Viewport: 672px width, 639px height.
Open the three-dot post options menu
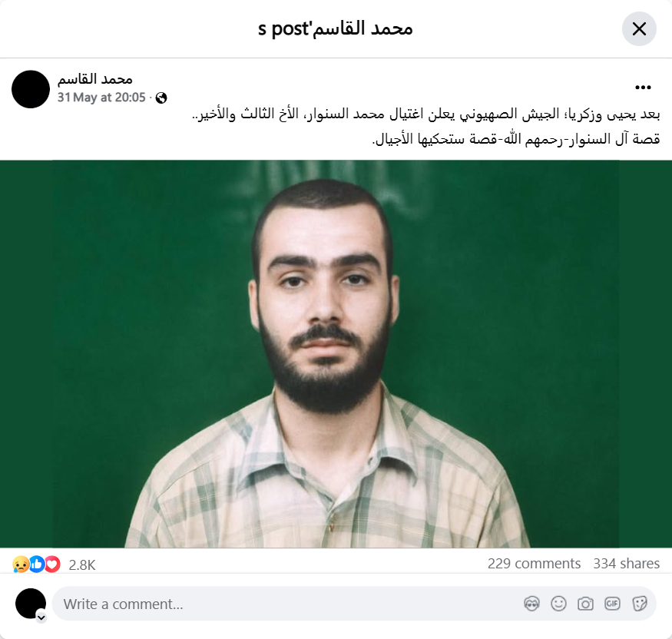(x=643, y=88)
